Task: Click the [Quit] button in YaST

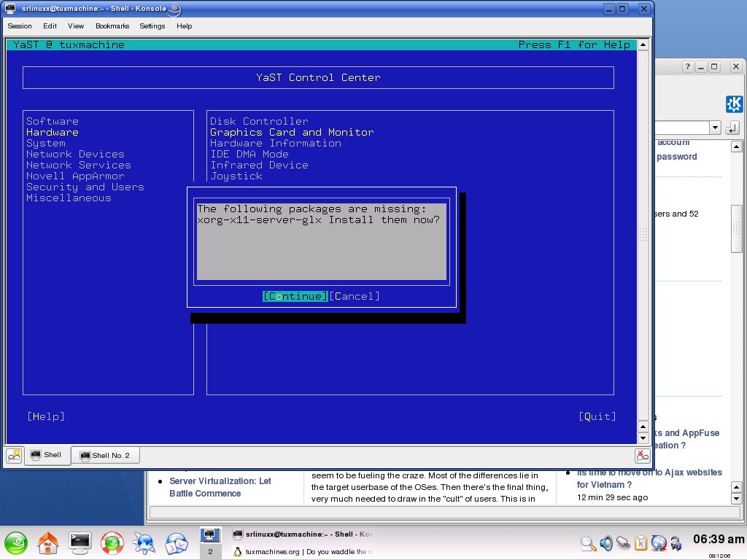Action: coord(597,416)
